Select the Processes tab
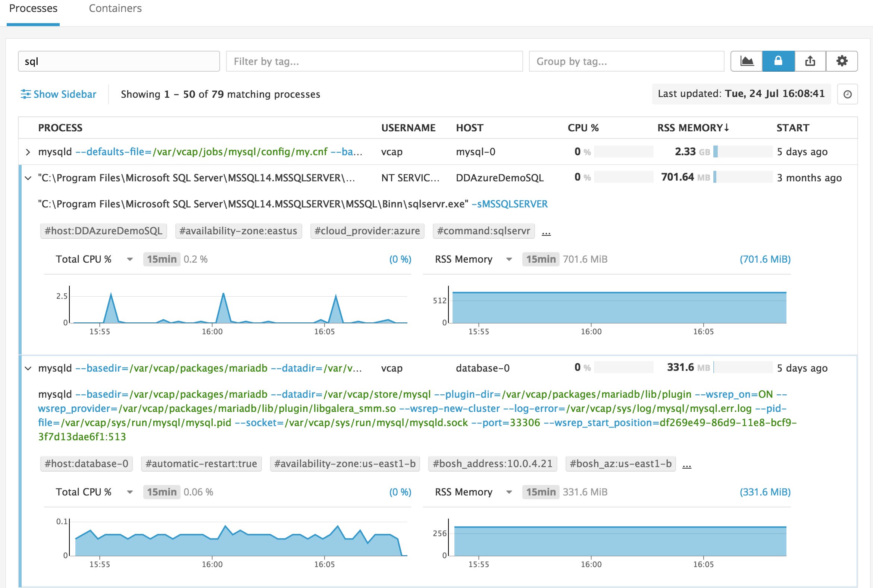 33,8
